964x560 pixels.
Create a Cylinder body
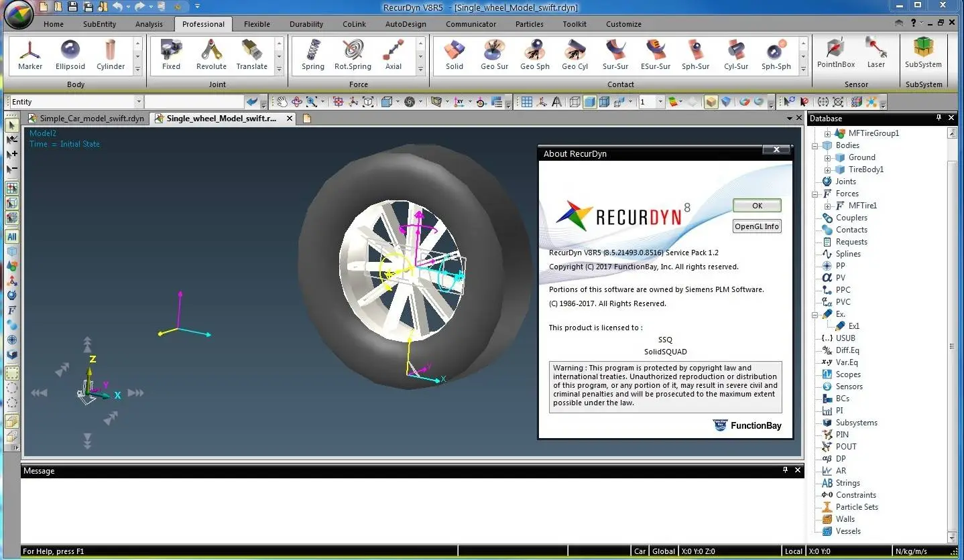pyautogui.click(x=111, y=55)
